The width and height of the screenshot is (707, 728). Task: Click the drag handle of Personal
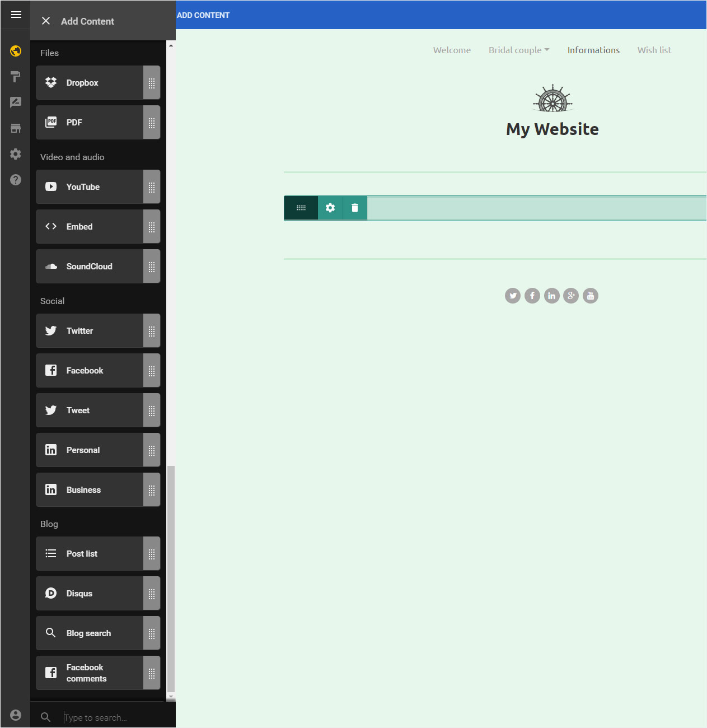click(x=152, y=450)
